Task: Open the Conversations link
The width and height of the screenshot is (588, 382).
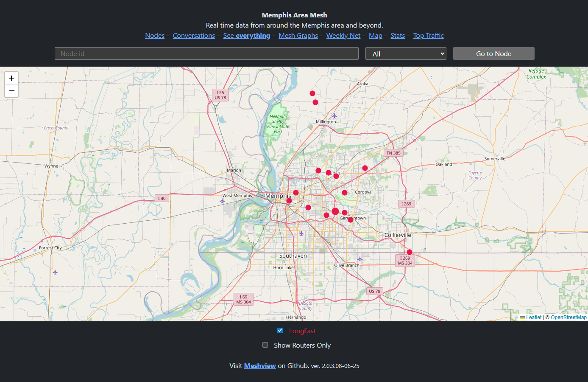Action: [x=194, y=36]
